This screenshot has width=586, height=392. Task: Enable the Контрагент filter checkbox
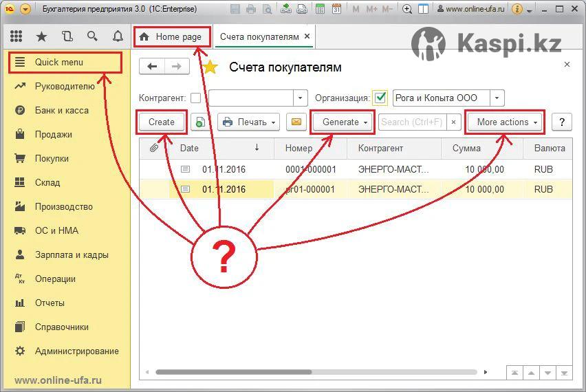(196, 98)
